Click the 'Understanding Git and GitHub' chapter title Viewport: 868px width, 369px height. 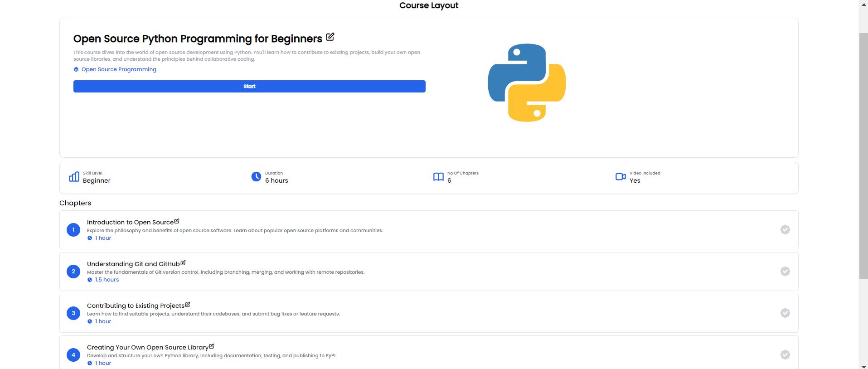[x=133, y=264]
